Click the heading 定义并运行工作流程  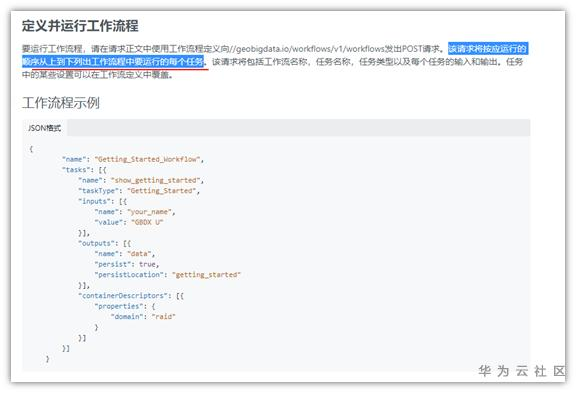(x=80, y=26)
